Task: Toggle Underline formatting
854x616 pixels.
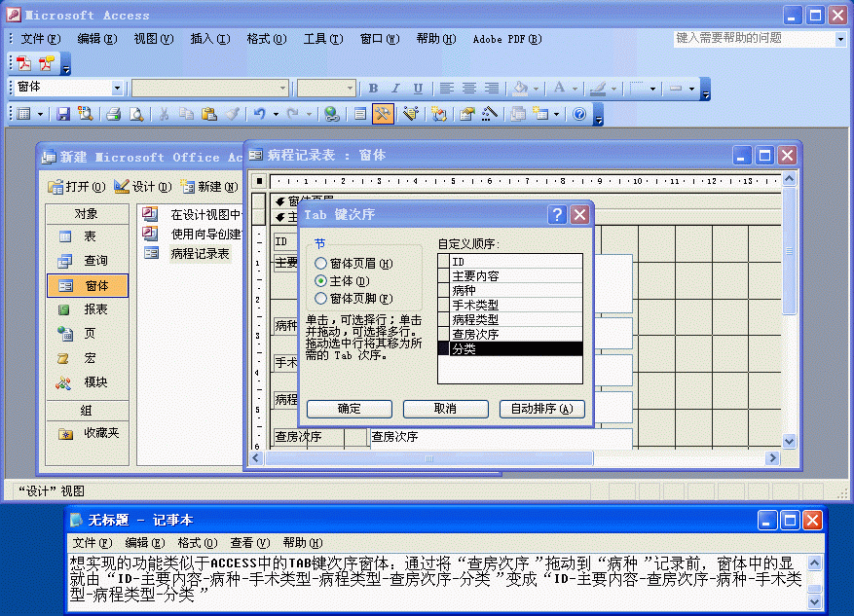Action: click(x=418, y=89)
